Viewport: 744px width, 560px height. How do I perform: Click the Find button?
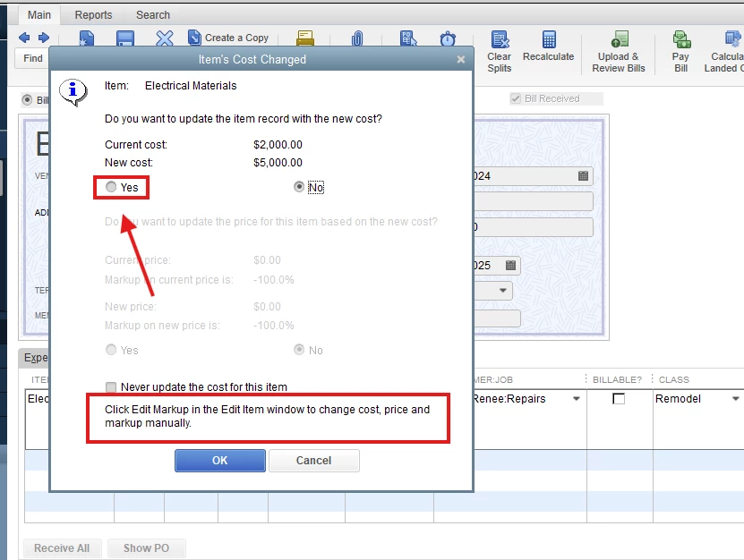coord(32,58)
